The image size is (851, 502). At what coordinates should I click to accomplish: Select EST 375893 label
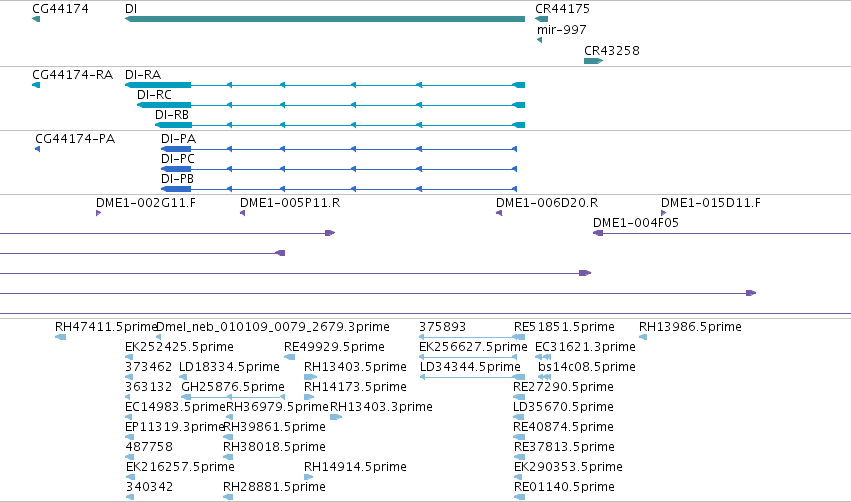442,327
